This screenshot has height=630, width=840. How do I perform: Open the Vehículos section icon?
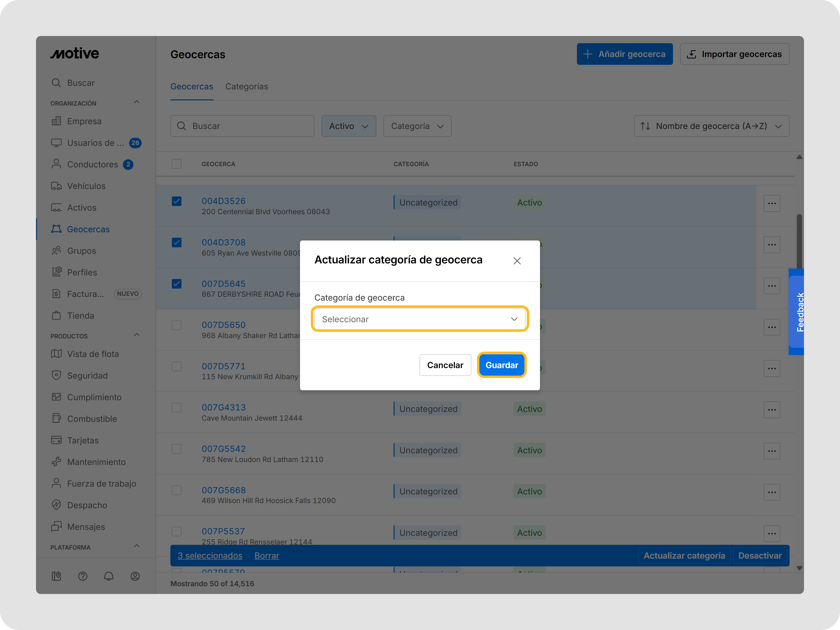(57, 186)
